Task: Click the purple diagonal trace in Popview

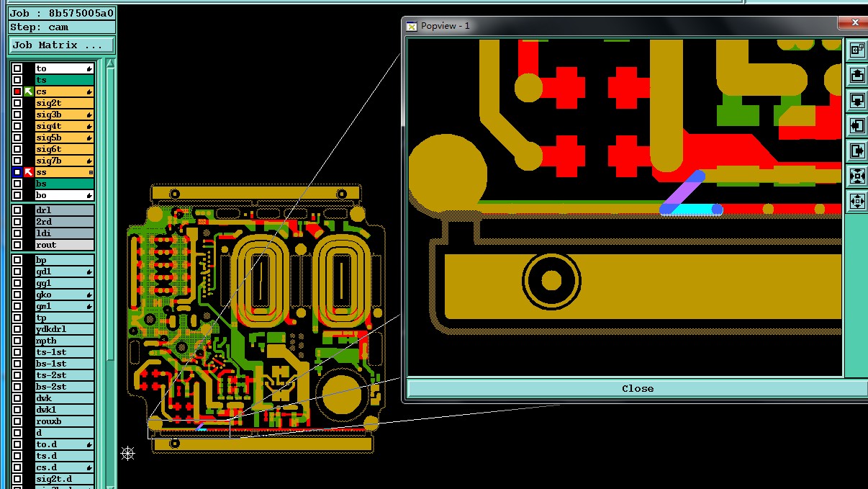Action: 683,192
